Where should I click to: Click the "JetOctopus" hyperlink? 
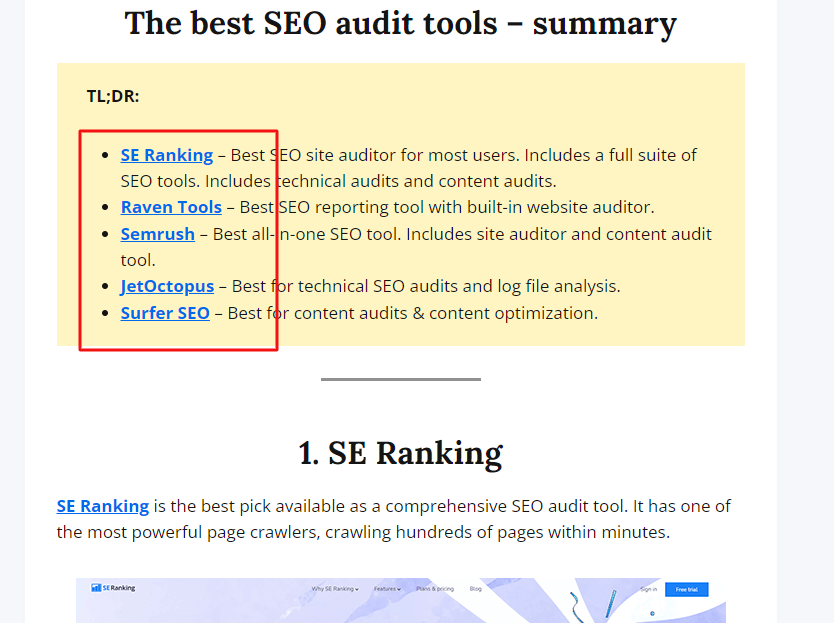pos(167,286)
